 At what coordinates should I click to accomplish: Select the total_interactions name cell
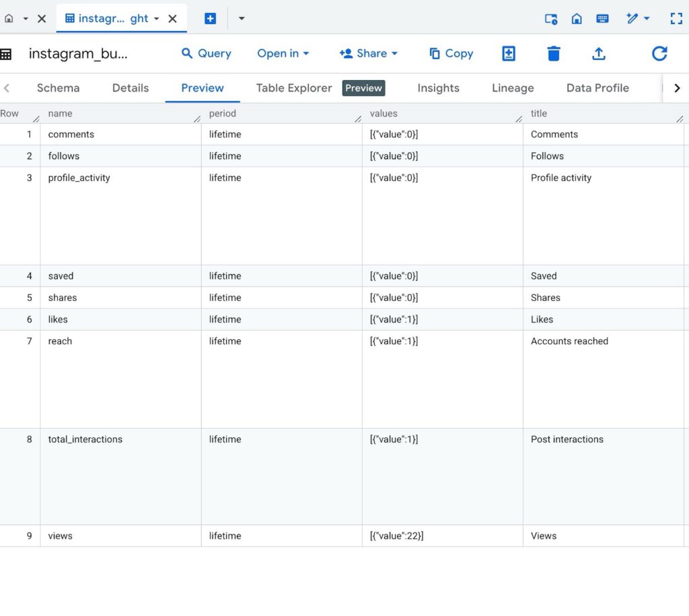[85, 440]
